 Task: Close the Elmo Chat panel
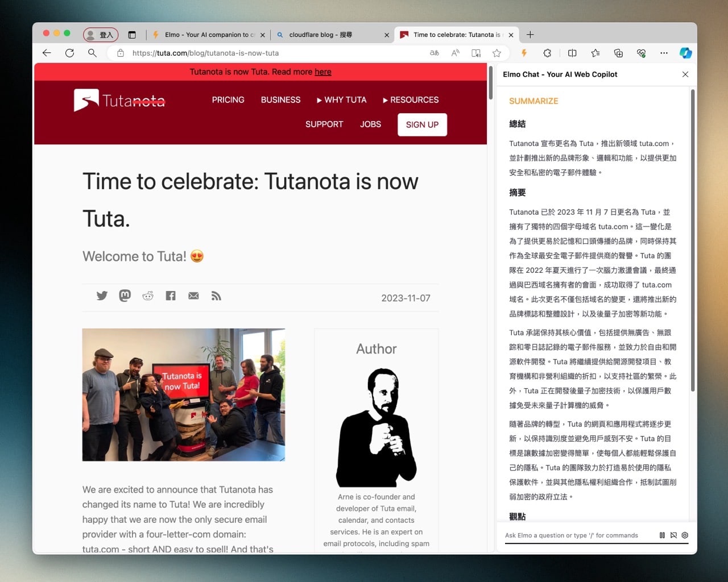685,74
